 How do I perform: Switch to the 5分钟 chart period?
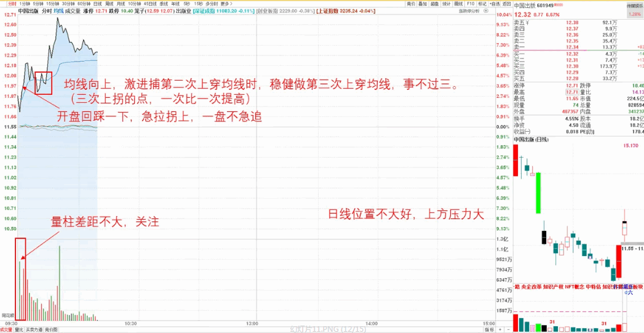(38, 4)
